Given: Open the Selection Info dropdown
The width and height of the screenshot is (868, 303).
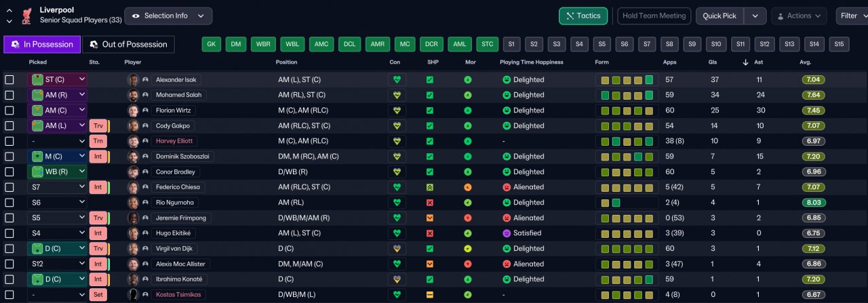Looking at the screenshot, I should pyautogui.click(x=168, y=16).
